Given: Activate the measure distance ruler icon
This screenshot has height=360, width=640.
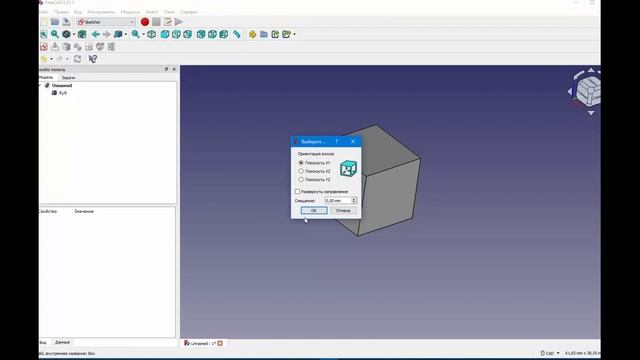Looking at the screenshot, I should pos(237,34).
